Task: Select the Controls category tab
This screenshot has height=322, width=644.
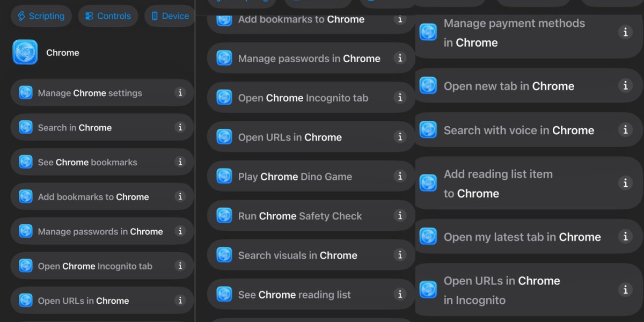Action: 108,16
